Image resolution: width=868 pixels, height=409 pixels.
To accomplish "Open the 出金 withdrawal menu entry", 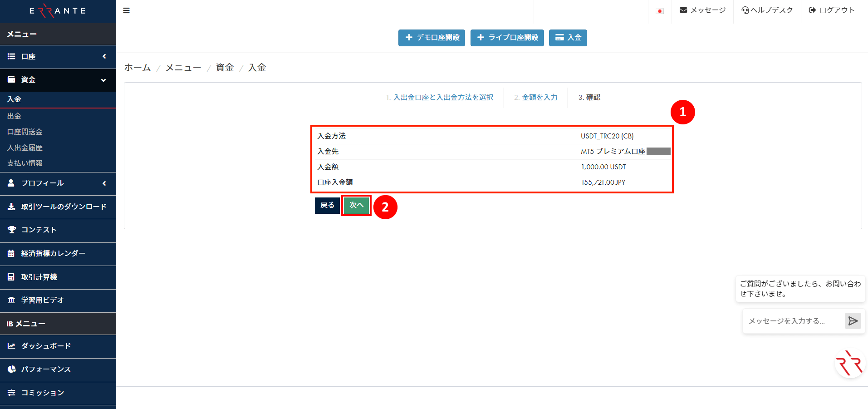I will click(14, 116).
